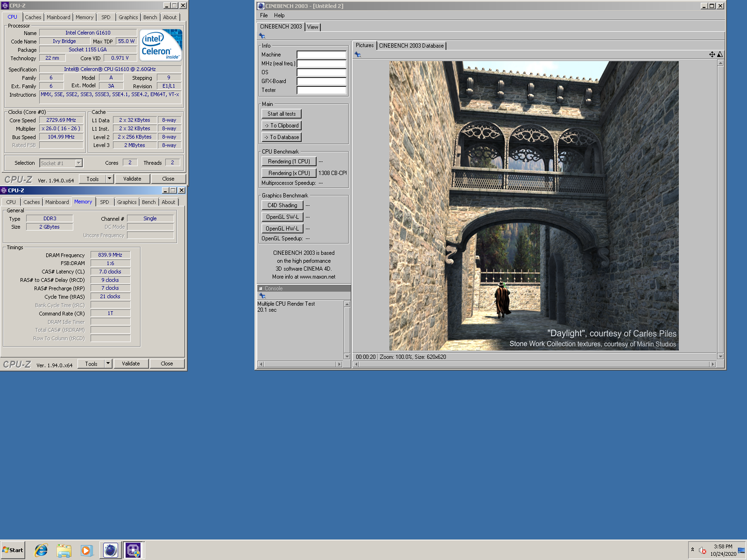Click Tools button in bottom CPU-Z window
747x560 pixels.
[91, 364]
